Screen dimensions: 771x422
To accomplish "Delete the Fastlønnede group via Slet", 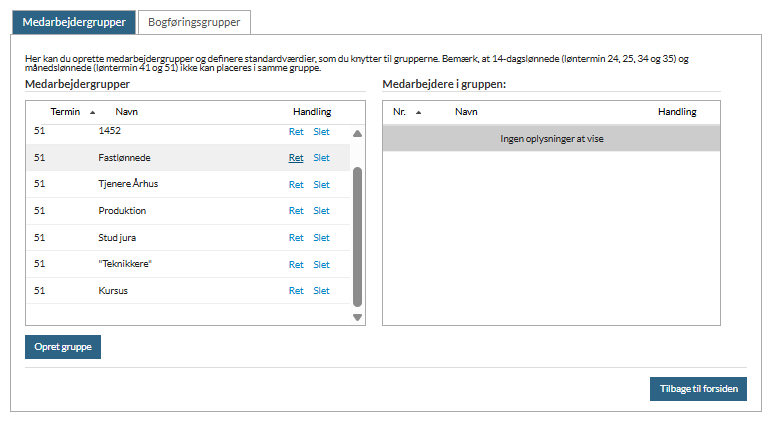I will pyautogui.click(x=322, y=158).
